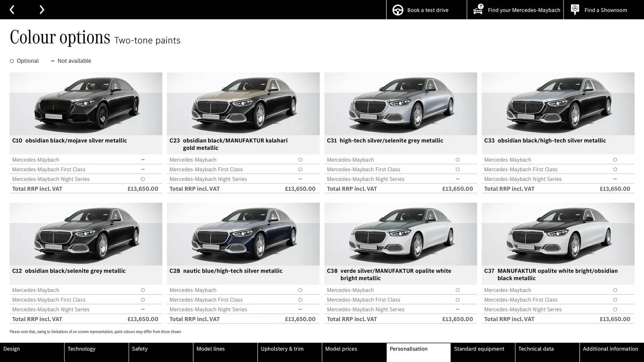Select C28 nautic blue car image
Image resolution: width=644 pixels, height=362 pixels.
[243, 234]
